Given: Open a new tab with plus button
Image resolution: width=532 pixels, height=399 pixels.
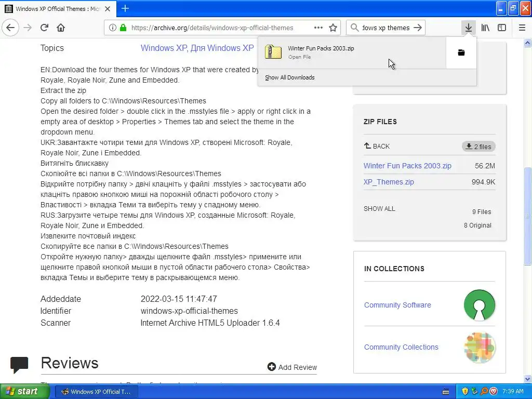Looking at the screenshot, I should (x=125, y=8).
